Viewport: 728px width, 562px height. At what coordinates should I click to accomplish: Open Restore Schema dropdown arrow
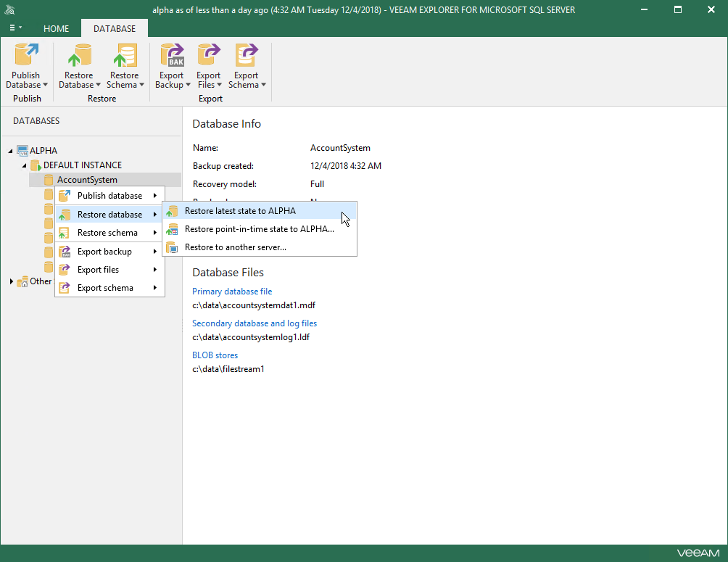click(x=141, y=85)
